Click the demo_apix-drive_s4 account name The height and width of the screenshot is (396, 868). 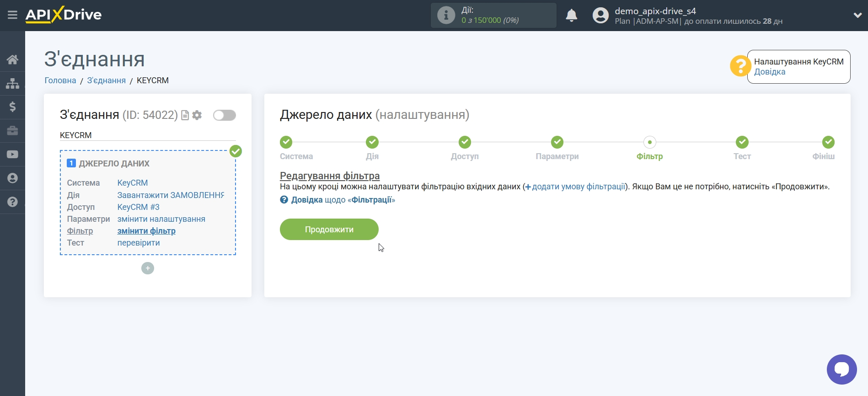(x=655, y=11)
